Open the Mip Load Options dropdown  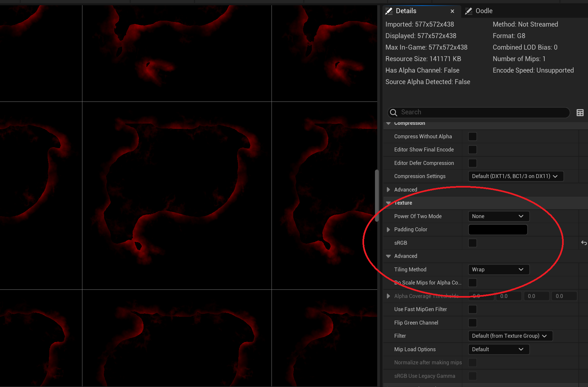(498, 349)
